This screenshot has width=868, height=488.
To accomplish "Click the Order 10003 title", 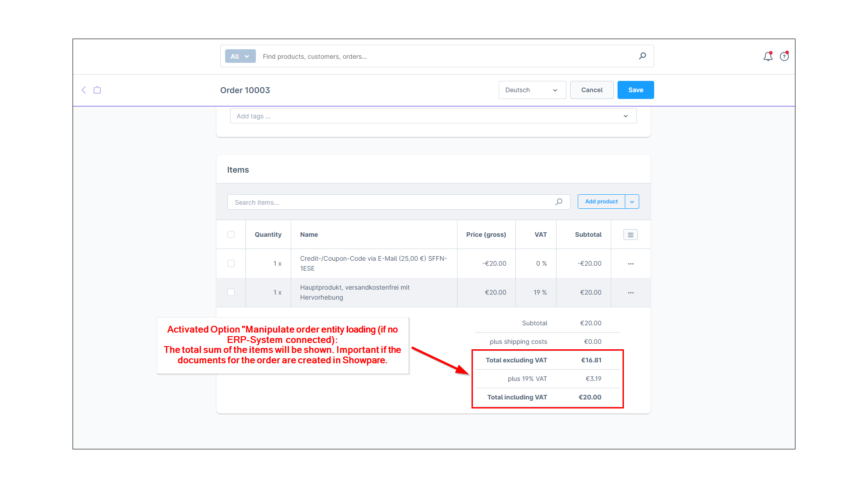I will point(245,90).
